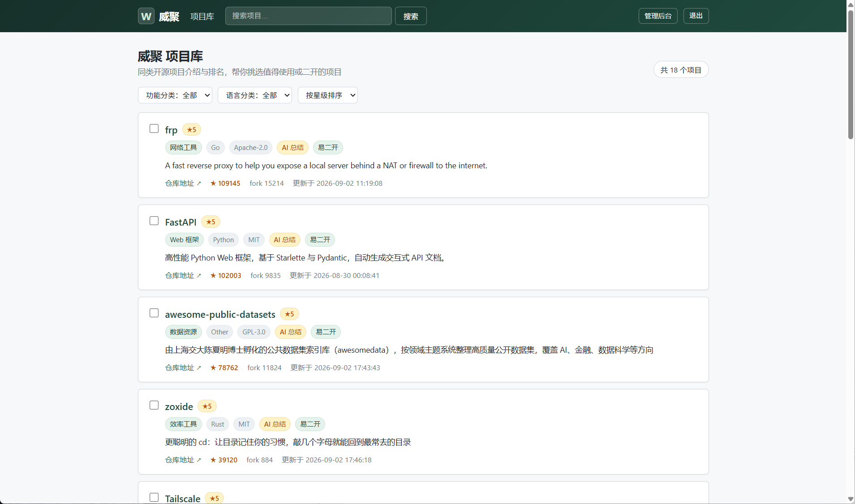The width and height of the screenshot is (855, 504).
Task: Click the GPL-3.0 license tag
Action: (254, 332)
